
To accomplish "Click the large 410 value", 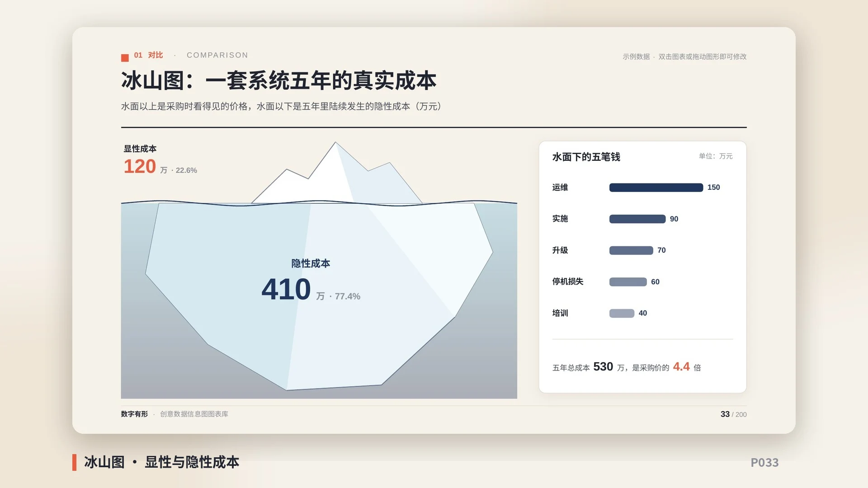I will pyautogui.click(x=286, y=289).
